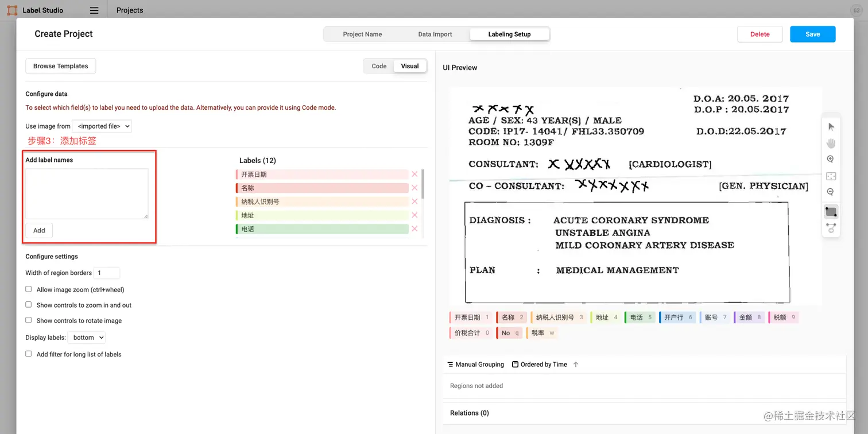The width and height of the screenshot is (868, 434).
Task: Switch to the Project Name tab
Action: click(x=362, y=34)
